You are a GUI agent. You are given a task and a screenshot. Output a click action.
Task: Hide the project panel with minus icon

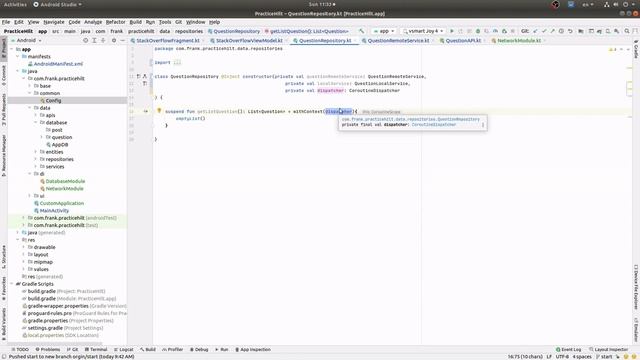click(122, 40)
